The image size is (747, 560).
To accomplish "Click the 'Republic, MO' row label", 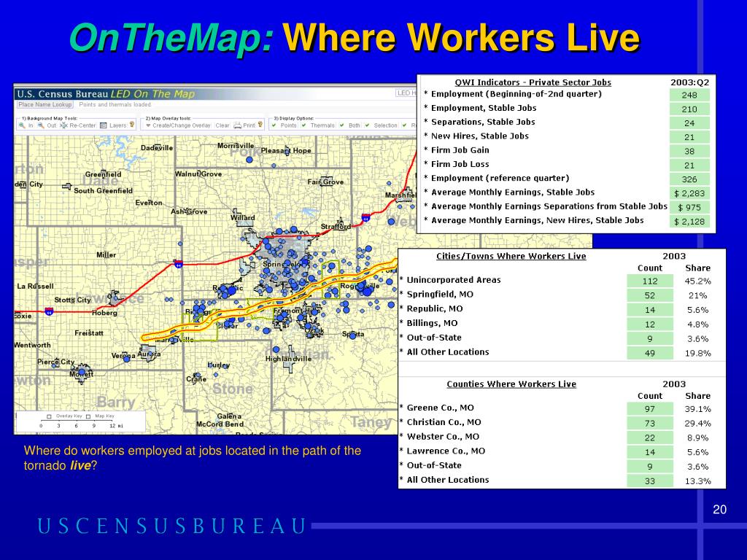I will coord(435,308).
